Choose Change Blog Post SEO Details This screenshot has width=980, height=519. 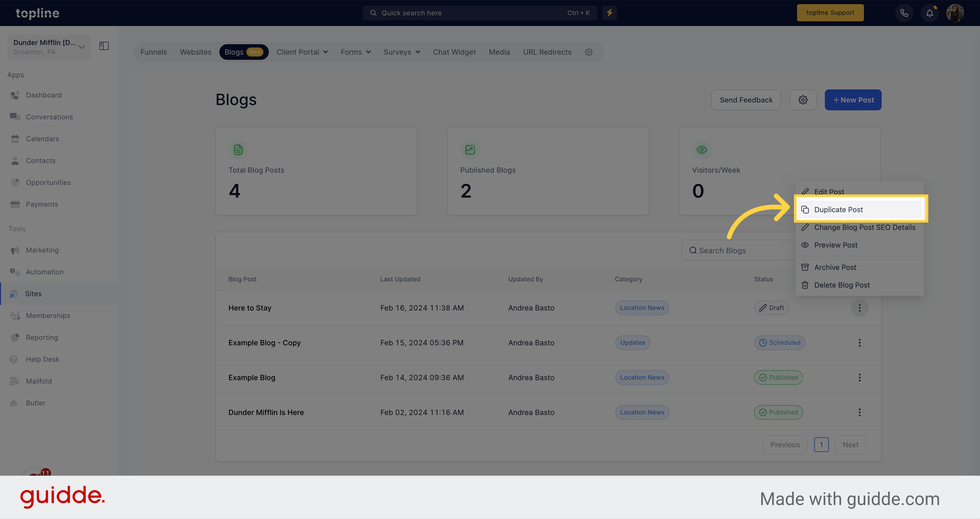[x=860, y=227]
